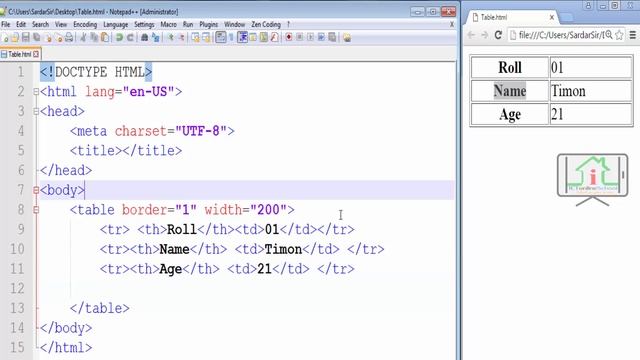The image size is (640, 360).
Task: Click the Chrome address bar URL
Action: pos(561,35)
